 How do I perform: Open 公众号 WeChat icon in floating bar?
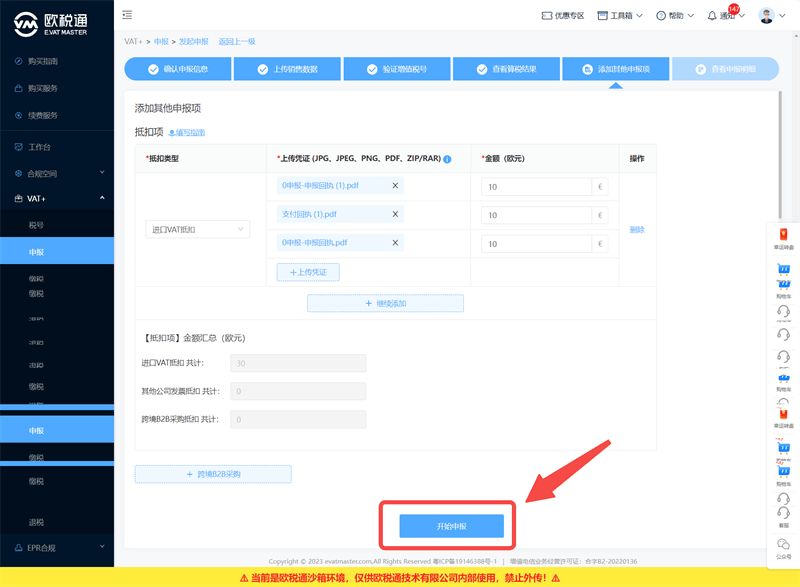783,548
